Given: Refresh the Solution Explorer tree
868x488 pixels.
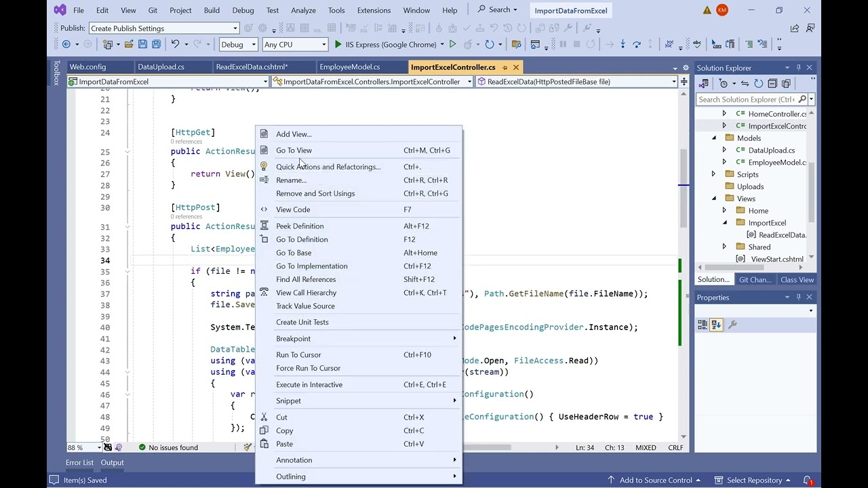Looking at the screenshot, I should tap(758, 83).
